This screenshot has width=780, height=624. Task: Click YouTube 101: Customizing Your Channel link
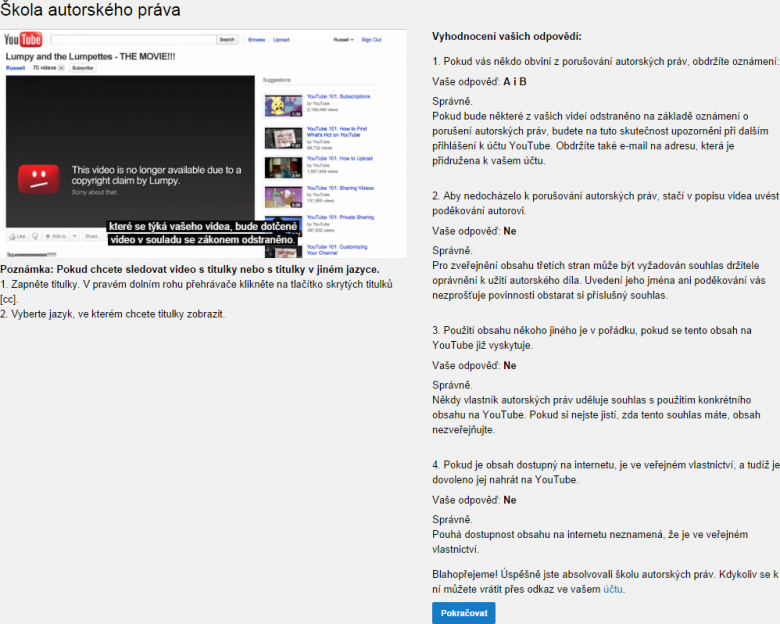(337, 250)
